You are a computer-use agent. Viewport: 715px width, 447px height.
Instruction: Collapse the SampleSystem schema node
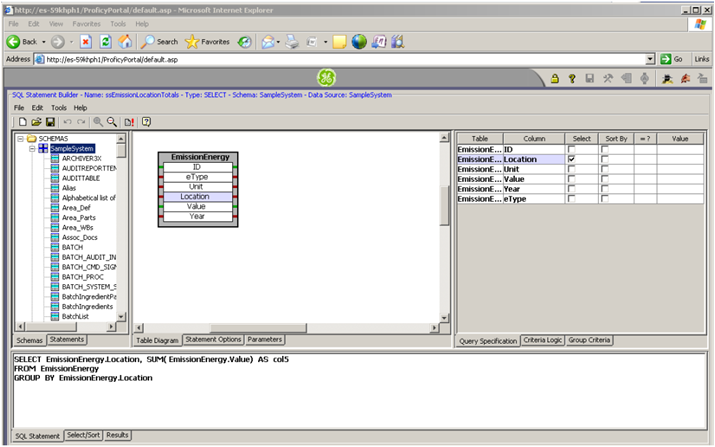coord(32,149)
